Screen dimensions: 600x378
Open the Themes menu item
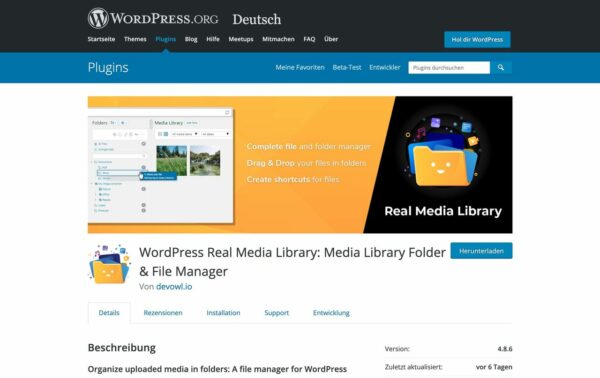[x=135, y=39]
